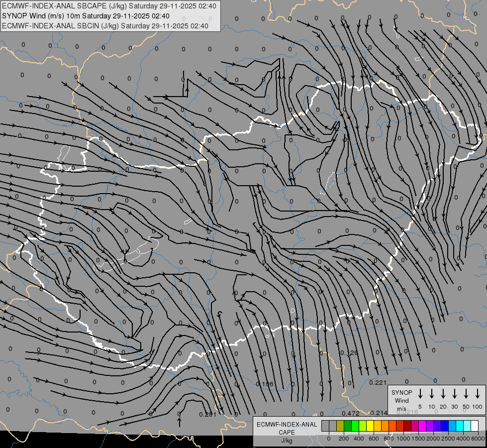Image resolution: width=487 pixels, height=448 pixels.
Task: Click the 'J/kg' unit label in the legend
Action: (287, 441)
